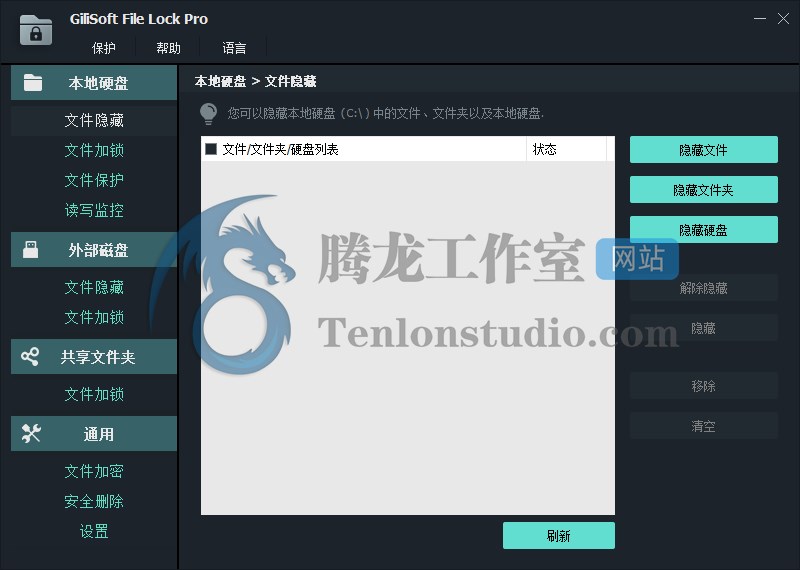Open the 帮助 menu
800x570 pixels.
tap(168, 48)
